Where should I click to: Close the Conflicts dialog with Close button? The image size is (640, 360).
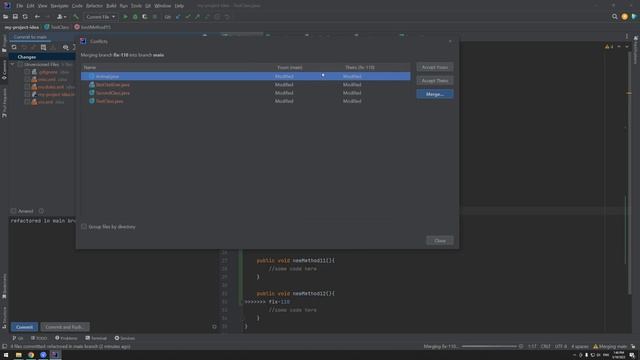(x=440, y=241)
